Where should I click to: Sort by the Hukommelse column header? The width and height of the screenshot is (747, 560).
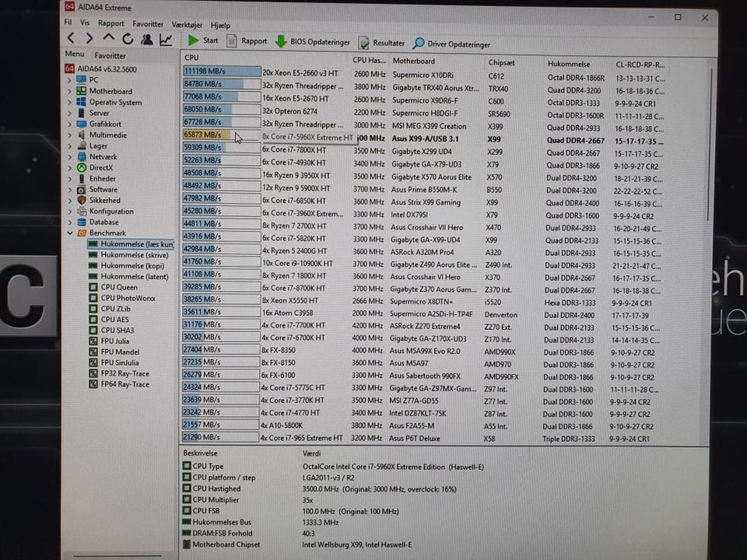577,64
